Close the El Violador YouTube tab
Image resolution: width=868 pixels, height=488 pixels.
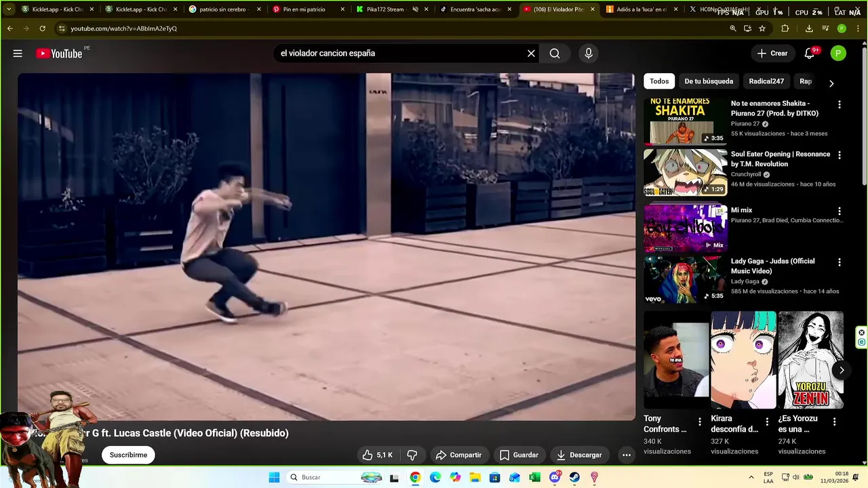pos(593,9)
